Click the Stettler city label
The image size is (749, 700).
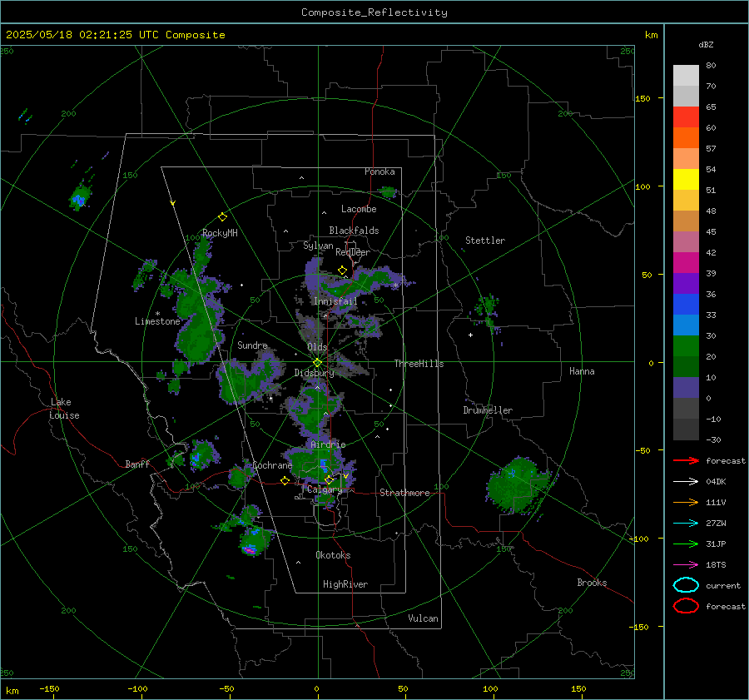tap(485, 241)
